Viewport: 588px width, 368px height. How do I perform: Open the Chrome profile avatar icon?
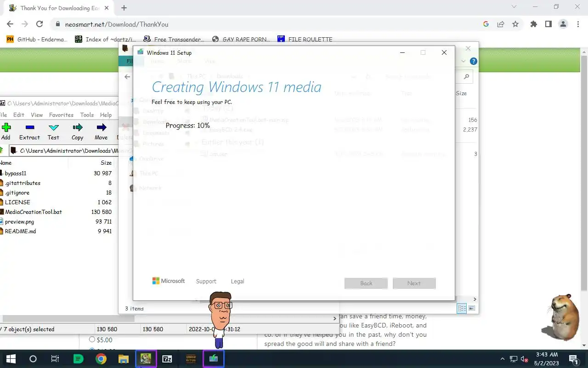click(x=563, y=24)
